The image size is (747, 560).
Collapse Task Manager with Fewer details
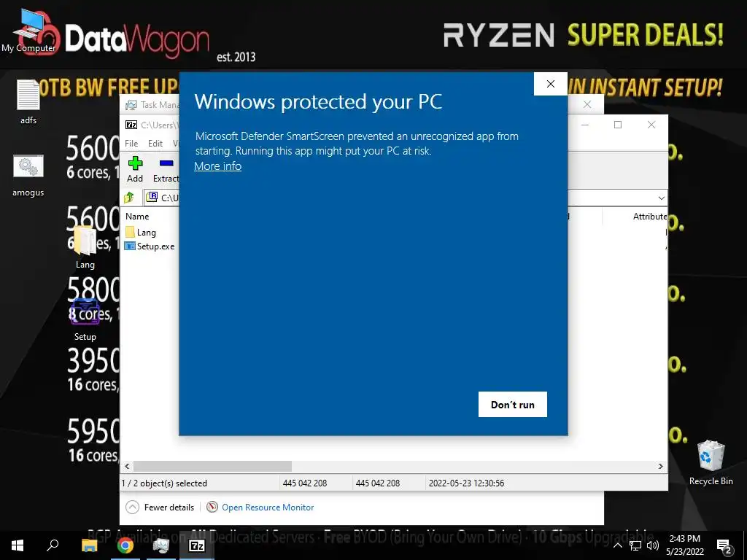coord(160,507)
